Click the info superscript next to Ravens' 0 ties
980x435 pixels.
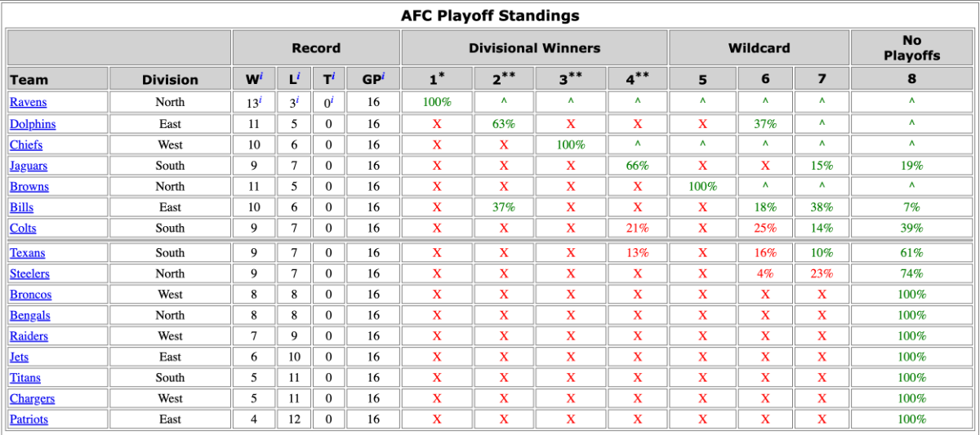(x=333, y=100)
